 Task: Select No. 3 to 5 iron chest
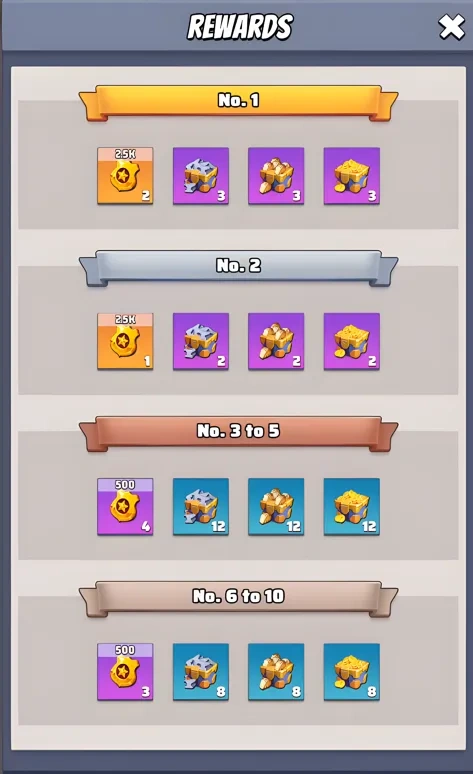click(x=201, y=506)
